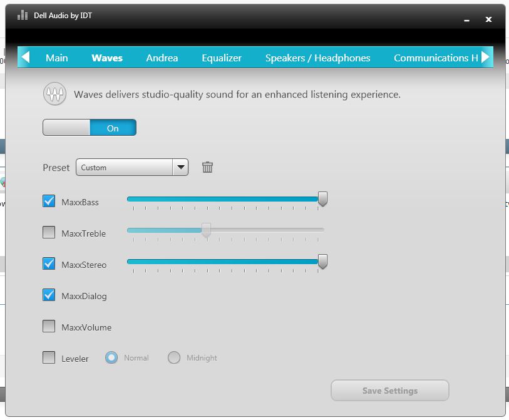Select the Midnight leveler radio button

pyautogui.click(x=174, y=357)
